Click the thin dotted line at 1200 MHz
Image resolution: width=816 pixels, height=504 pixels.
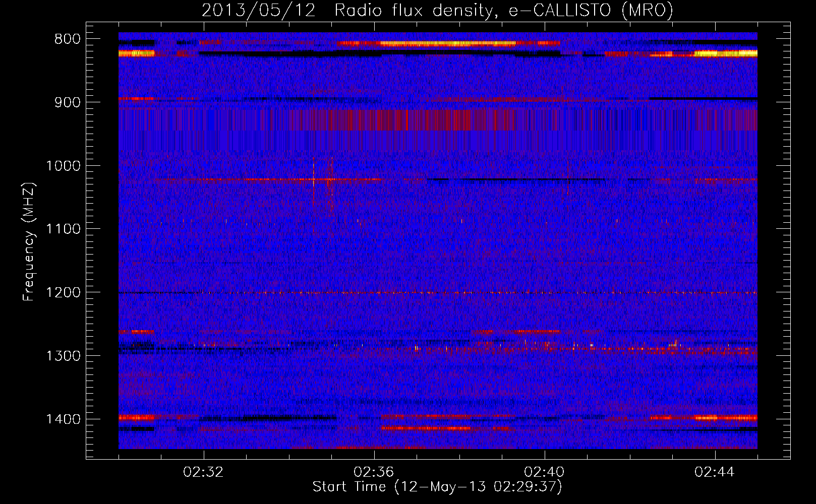tap(438, 292)
